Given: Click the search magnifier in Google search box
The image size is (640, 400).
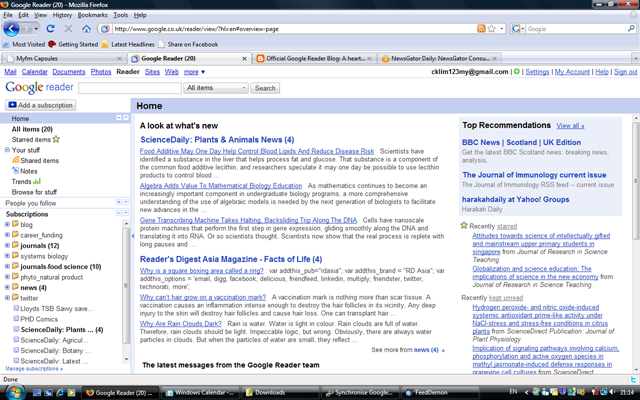Looking at the screenshot, I should (x=631, y=29).
